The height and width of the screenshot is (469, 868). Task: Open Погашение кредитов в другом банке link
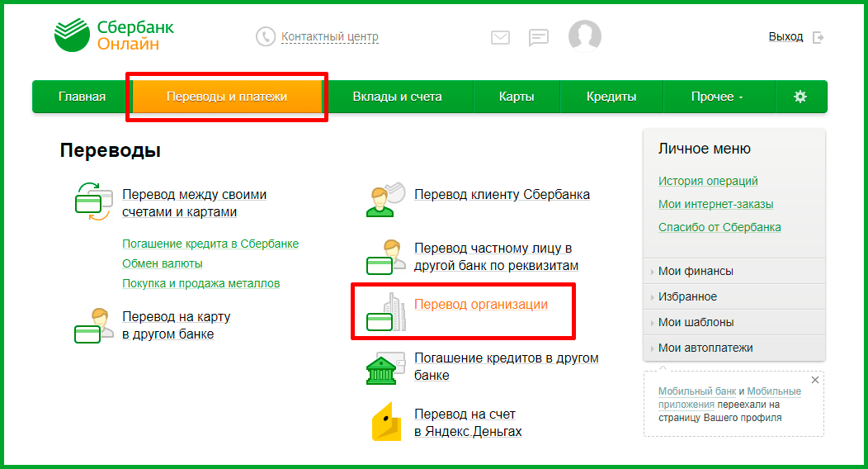[507, 367]
